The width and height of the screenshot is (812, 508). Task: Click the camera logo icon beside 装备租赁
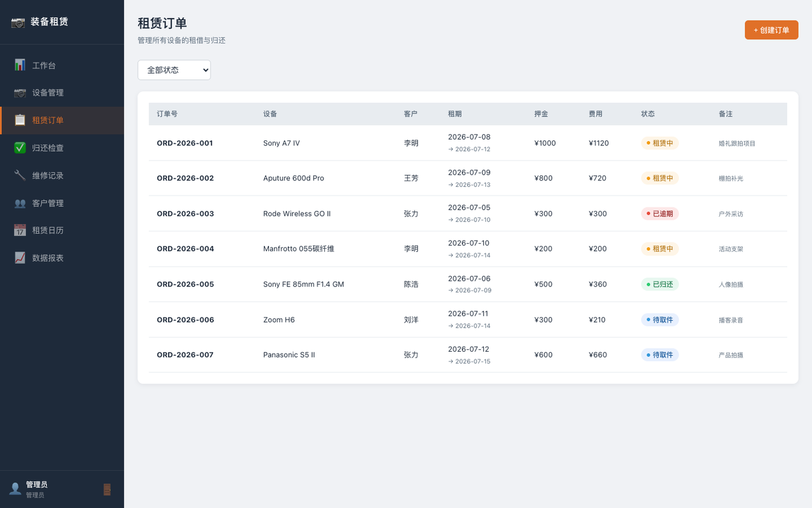(x=18, y=22)
